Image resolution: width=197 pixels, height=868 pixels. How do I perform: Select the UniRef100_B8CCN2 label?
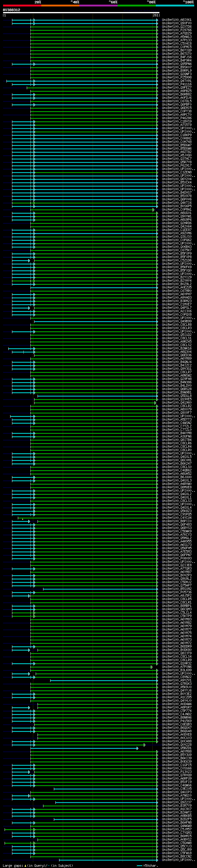click(x=176, y=856)
